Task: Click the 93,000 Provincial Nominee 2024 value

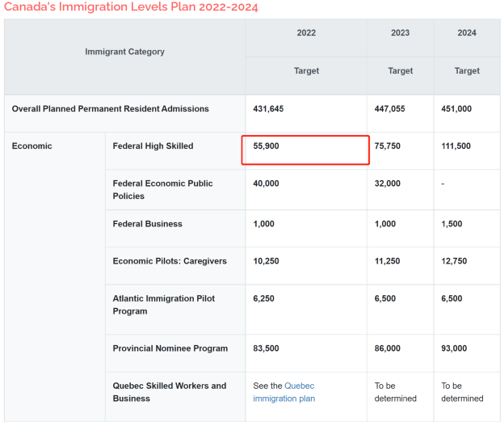Action: coord(454,348)
